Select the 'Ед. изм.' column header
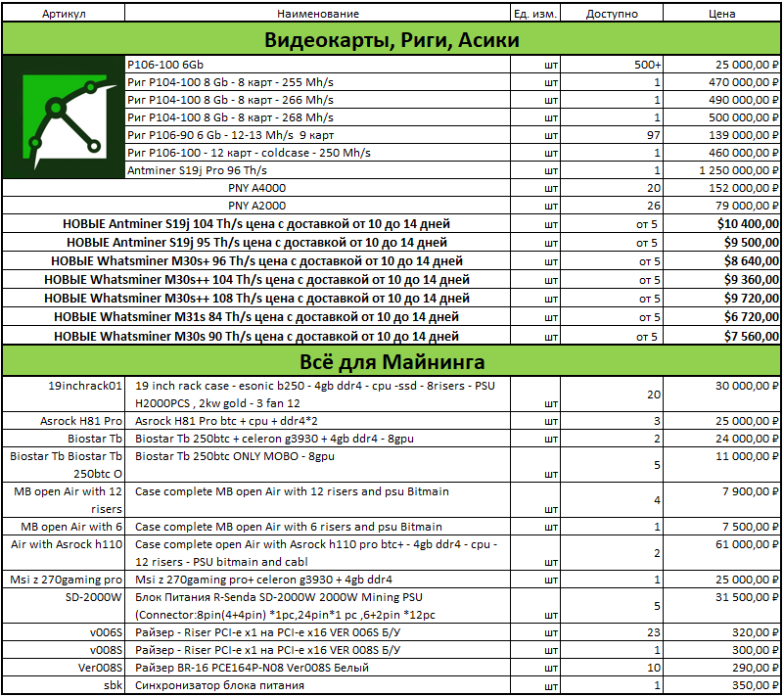The width and height of the screenshot is (784, 697). pyautogui.click(x=535, y=14)
